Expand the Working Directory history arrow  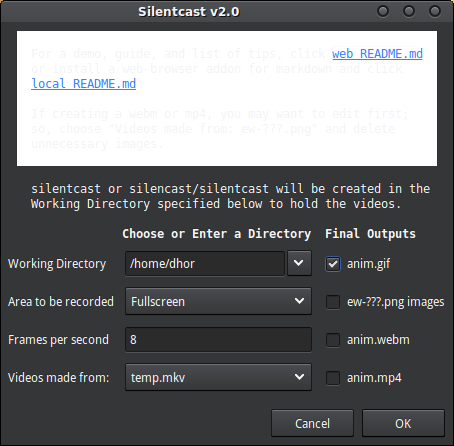[x=299, y=263]
